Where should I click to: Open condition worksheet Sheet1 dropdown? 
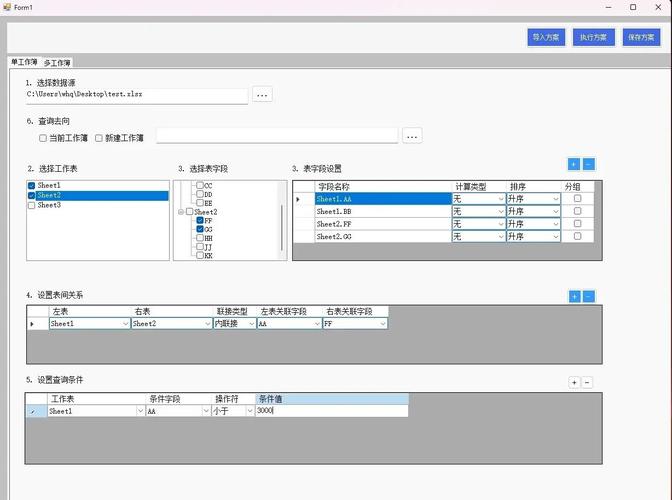[x=140, y=411]
